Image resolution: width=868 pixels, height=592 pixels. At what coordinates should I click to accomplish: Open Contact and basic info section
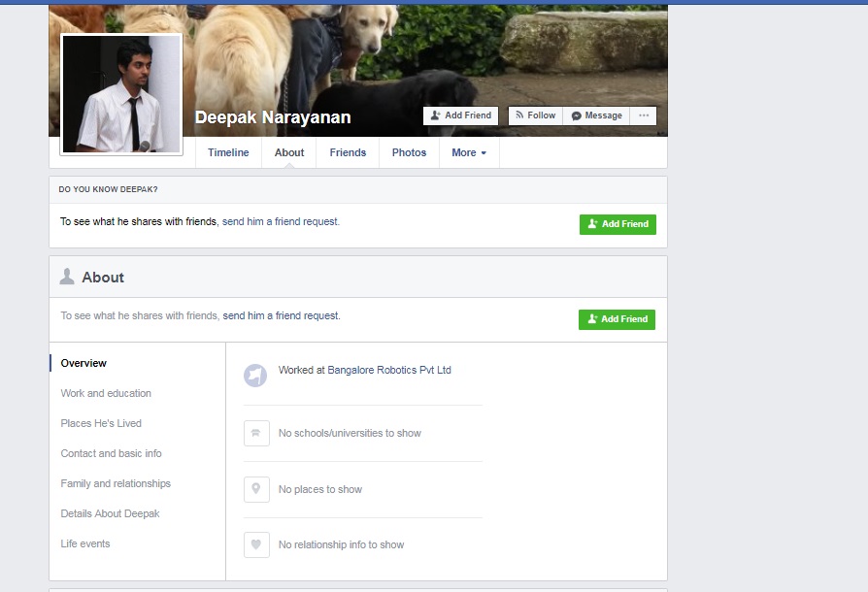pos(112,453)
